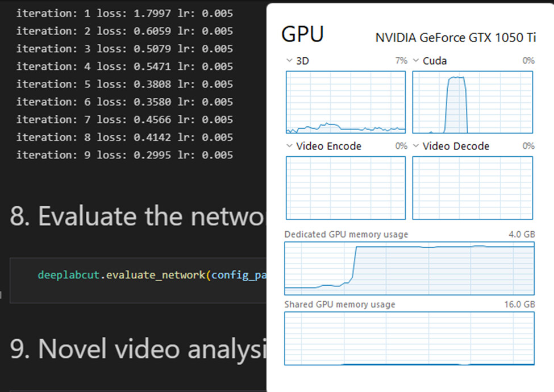
Task: Click the iteration 9 loss 0.2995 line
Action: click(x=124, y=155)
